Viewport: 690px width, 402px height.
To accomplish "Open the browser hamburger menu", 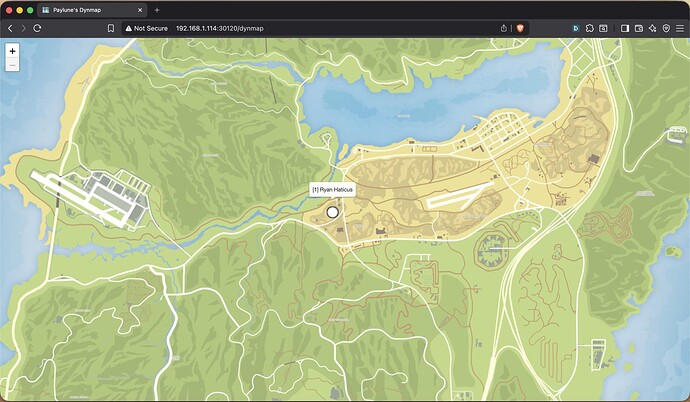I will (x=679, y=29).
